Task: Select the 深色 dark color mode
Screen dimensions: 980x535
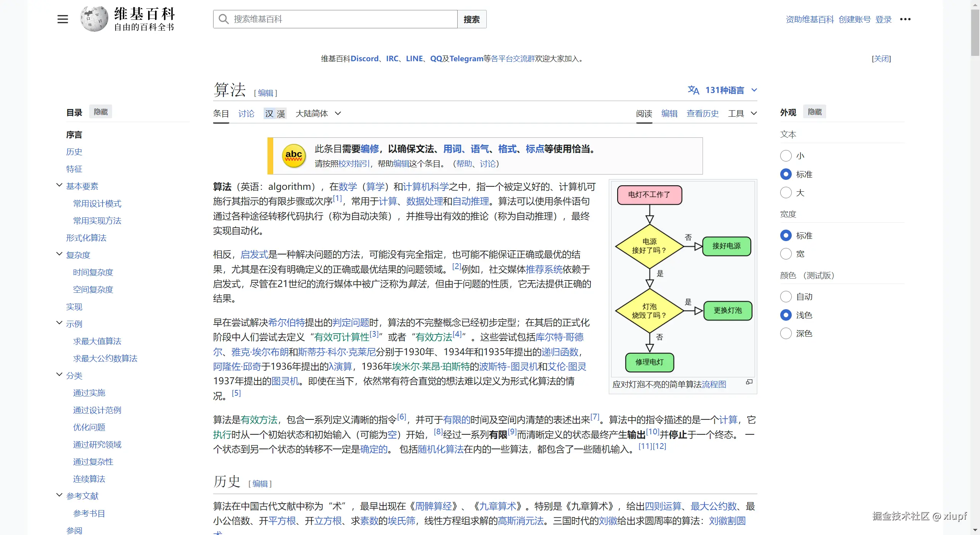Action: 786,333
